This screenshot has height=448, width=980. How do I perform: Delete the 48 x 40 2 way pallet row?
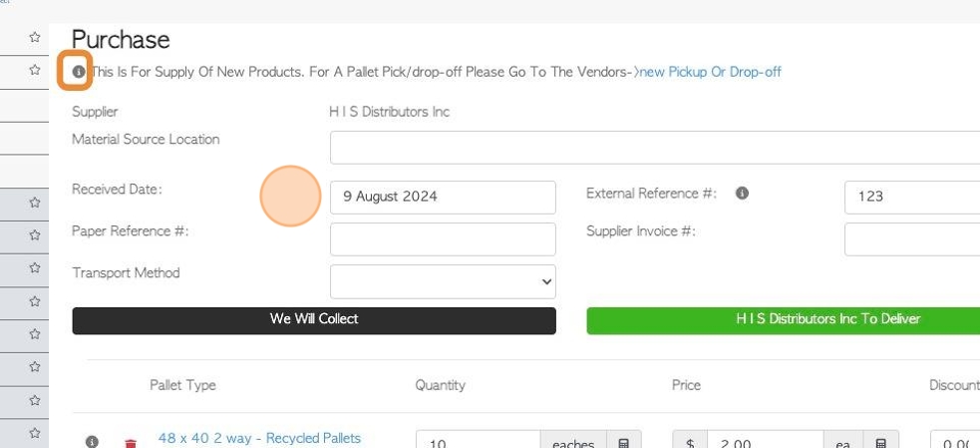(x=131, y=443)
